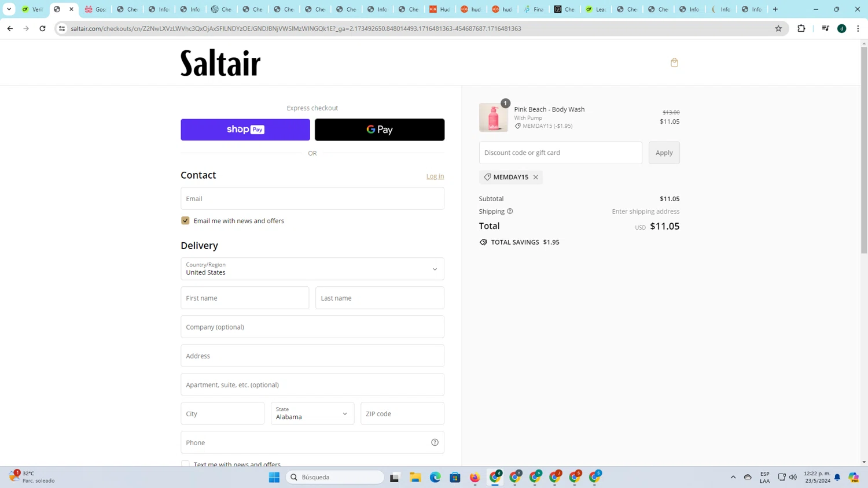Open the shopping cart bag icon
The width and height of the screenshot is (868, 488).
674,62
